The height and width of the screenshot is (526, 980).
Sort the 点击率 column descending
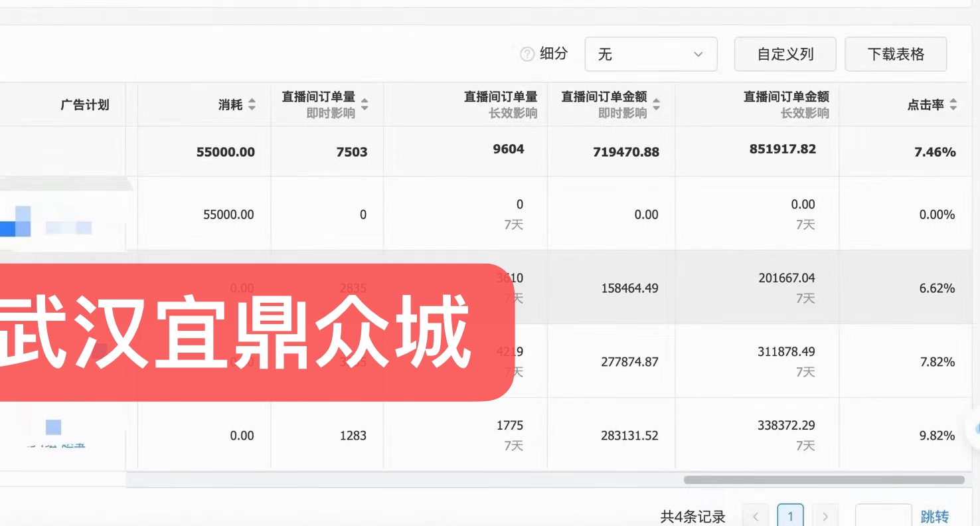click(x=953, y=108)
